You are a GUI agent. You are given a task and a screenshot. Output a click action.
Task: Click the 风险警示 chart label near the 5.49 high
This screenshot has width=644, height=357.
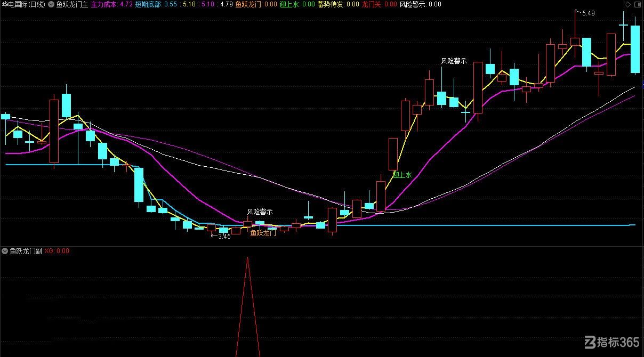pyautogui.click(x=454, y=61)
